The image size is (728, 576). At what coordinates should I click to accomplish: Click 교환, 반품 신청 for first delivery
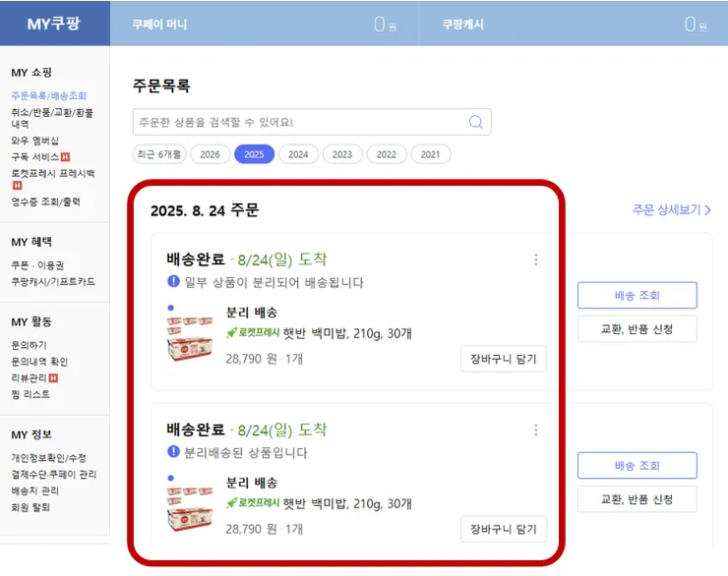tap(637, 329)
